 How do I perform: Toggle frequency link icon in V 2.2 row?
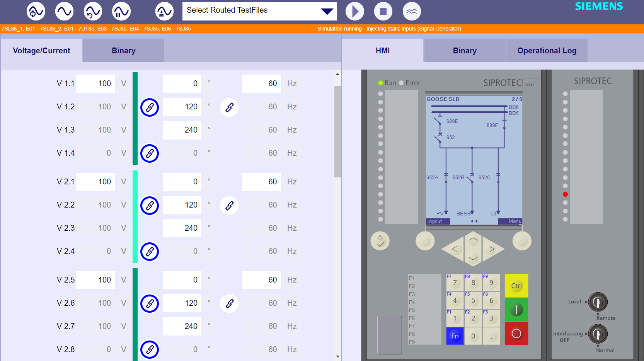[x=229, y=205]
